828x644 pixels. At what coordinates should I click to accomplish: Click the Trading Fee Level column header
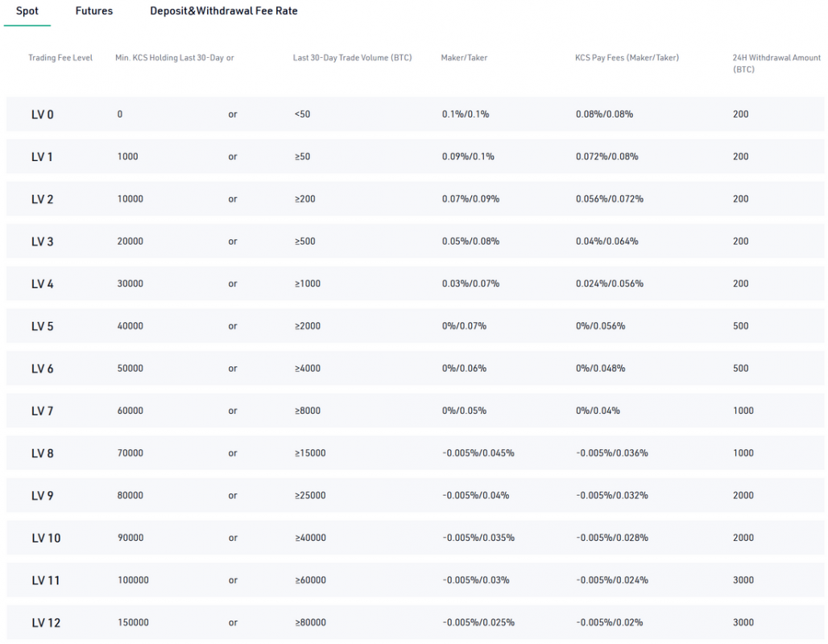pyautogui.click(x=60, y=58)
